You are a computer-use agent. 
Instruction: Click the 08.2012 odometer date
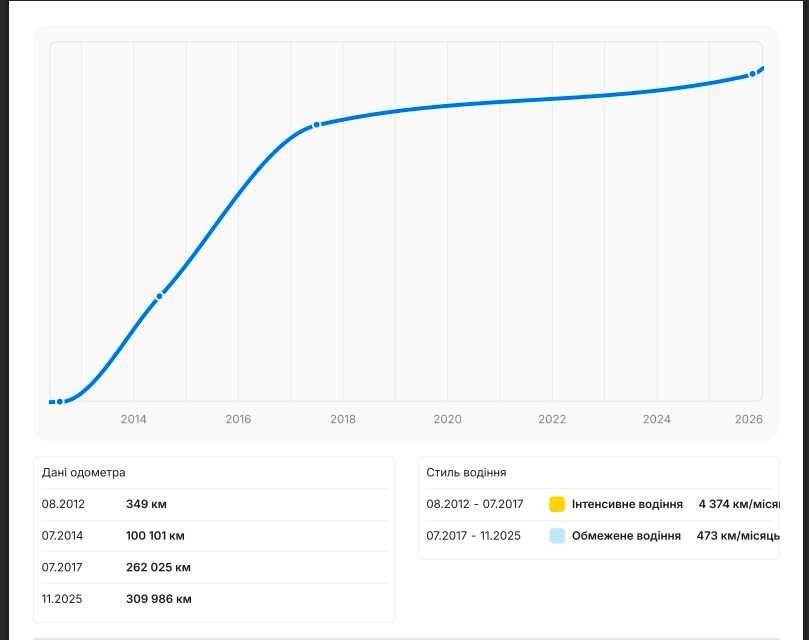tap(63, 504)
